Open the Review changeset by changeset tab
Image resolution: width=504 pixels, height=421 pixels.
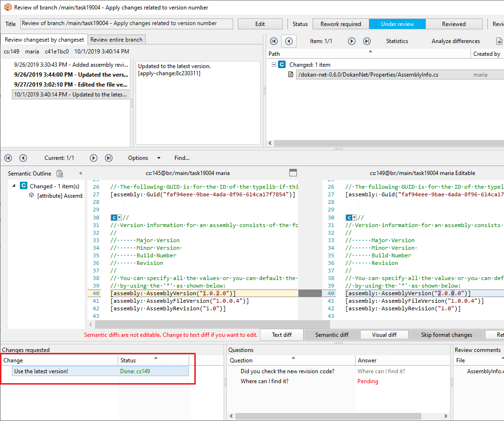click(x=44, y=39)
